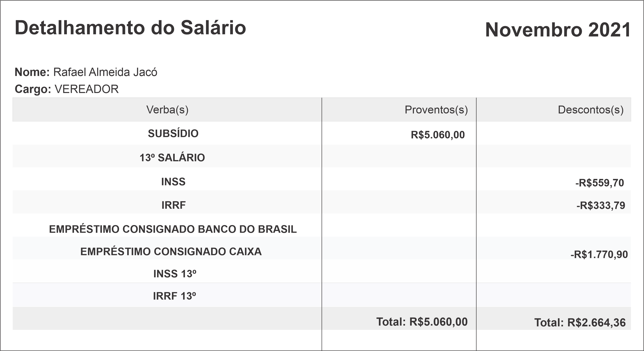
Task: Select the VEREADOR cargo text
Action: point(86,89)
